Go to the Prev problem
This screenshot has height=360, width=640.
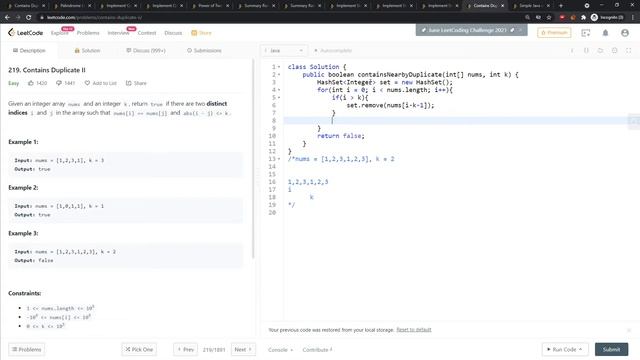(185, 349)
